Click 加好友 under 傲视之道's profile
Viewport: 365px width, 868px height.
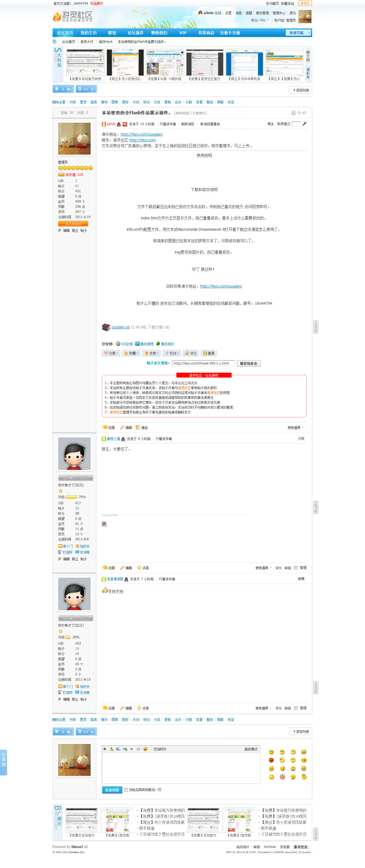coord(83,546)
